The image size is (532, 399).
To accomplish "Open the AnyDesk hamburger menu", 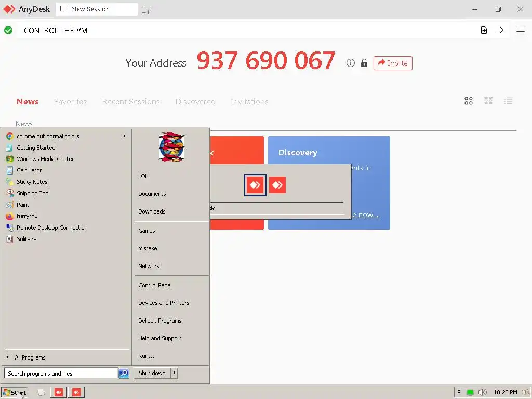I will tap(521, 30).
